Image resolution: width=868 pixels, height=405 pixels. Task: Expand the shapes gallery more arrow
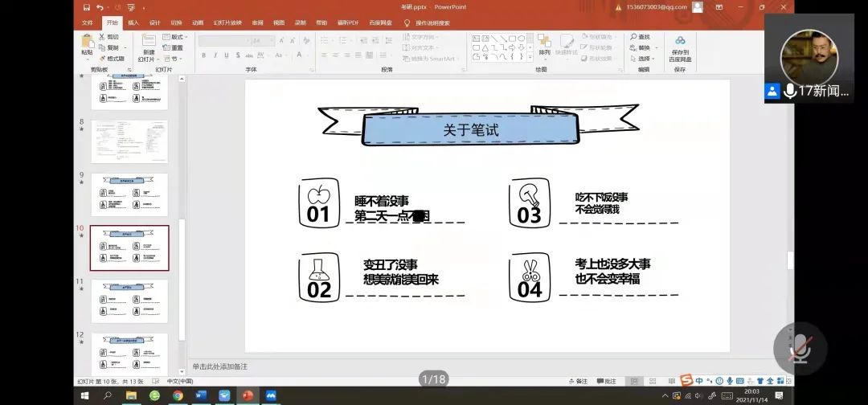[530, 57]
